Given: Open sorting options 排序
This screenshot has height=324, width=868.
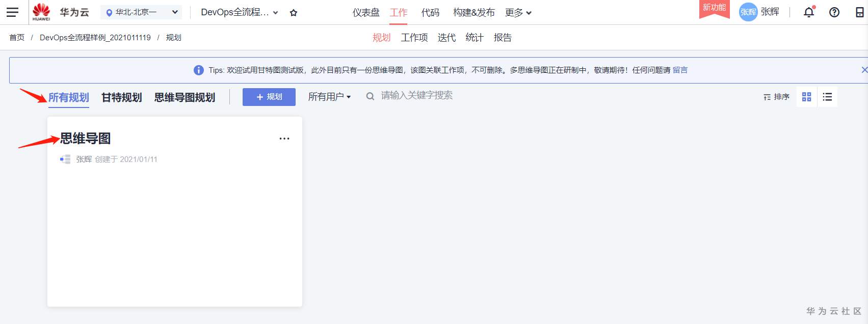Looking at the screenshot, I should pyautogui.click(x=776, y=97).
